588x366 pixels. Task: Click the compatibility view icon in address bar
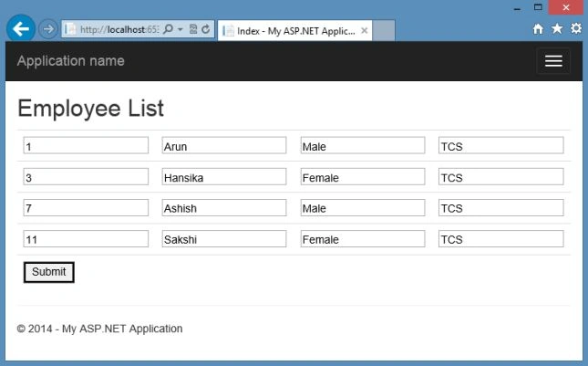[x=193, y=29]
